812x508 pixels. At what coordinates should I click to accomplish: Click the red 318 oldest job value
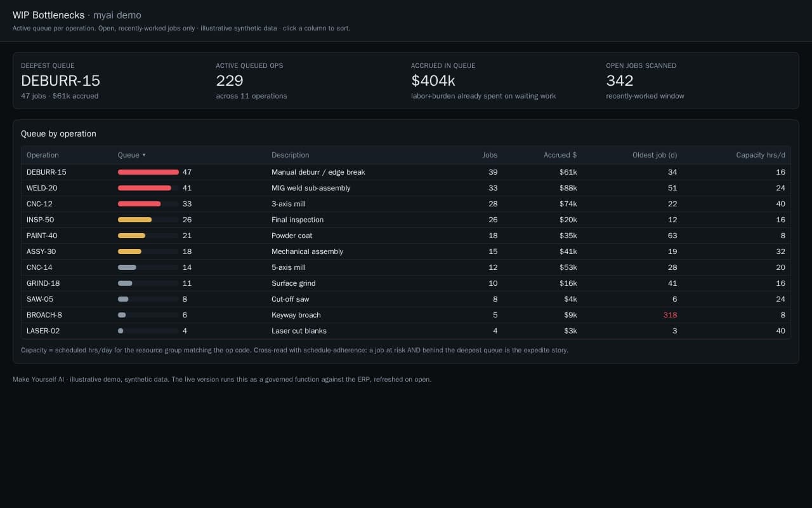tap(670, 315)
